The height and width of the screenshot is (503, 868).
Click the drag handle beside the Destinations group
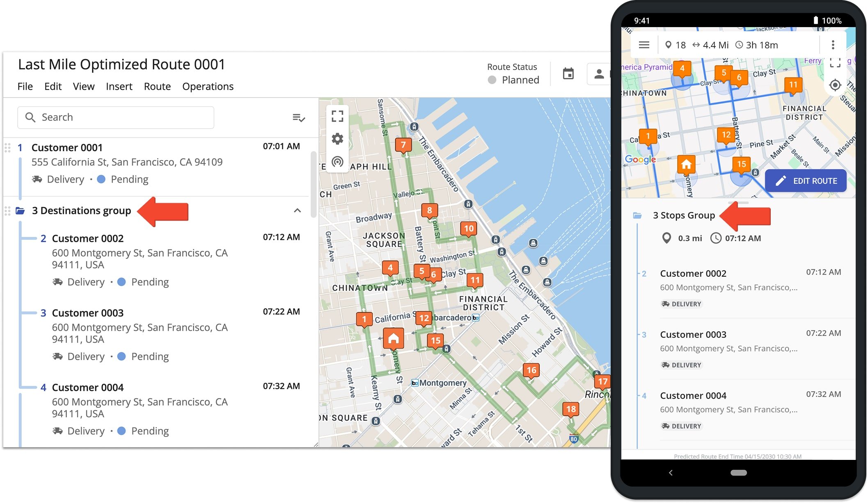click(7, 211)
